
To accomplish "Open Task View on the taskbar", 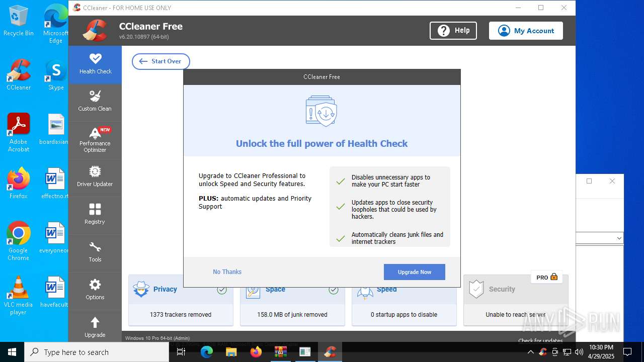I will click(x=182, y=352).
